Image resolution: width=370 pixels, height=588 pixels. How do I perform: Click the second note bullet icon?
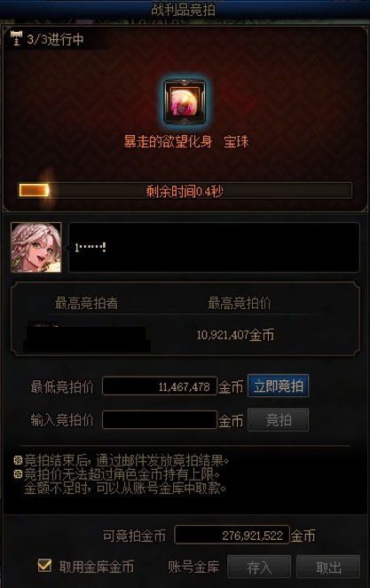18,474
